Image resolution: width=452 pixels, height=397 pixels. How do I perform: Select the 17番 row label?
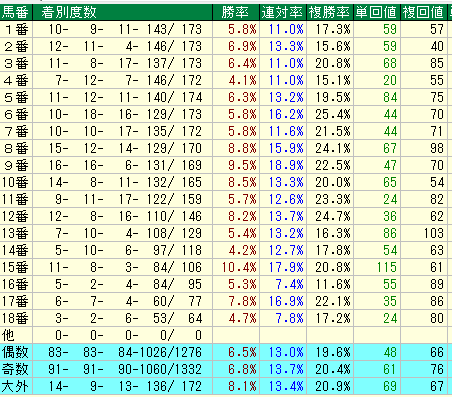(x=15, y=301)
